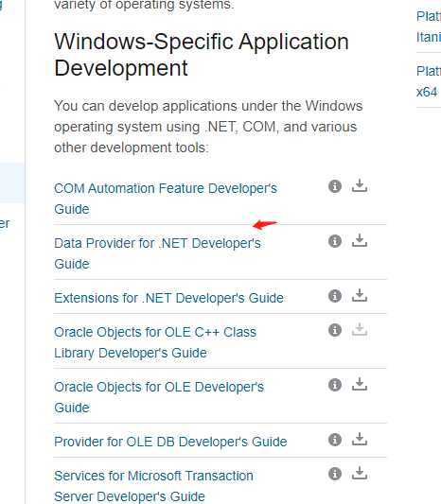The height and width of the screenshot is (504, 441).
Task: Download Provider for OLE DB Developer's Guide
Action: [x=360, y=439]
